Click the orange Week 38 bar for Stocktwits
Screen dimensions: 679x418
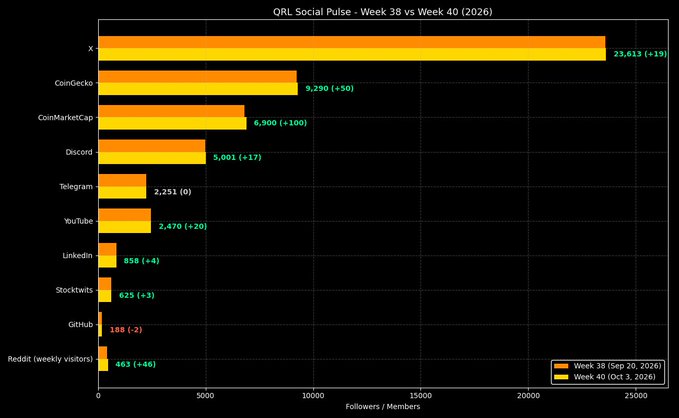tap(105, 284)
